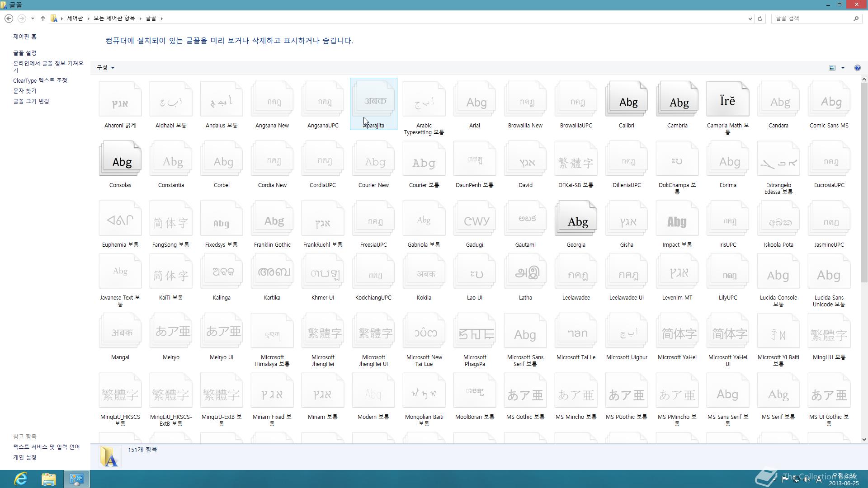The height and width of the screenshot is (488, 868).
Task: Select the Euphemia font icon
Action: pyautogui.click(x=120, y=218)
